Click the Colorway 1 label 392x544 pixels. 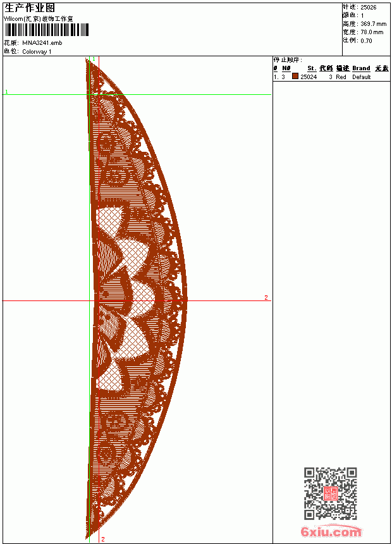point(37,52)
